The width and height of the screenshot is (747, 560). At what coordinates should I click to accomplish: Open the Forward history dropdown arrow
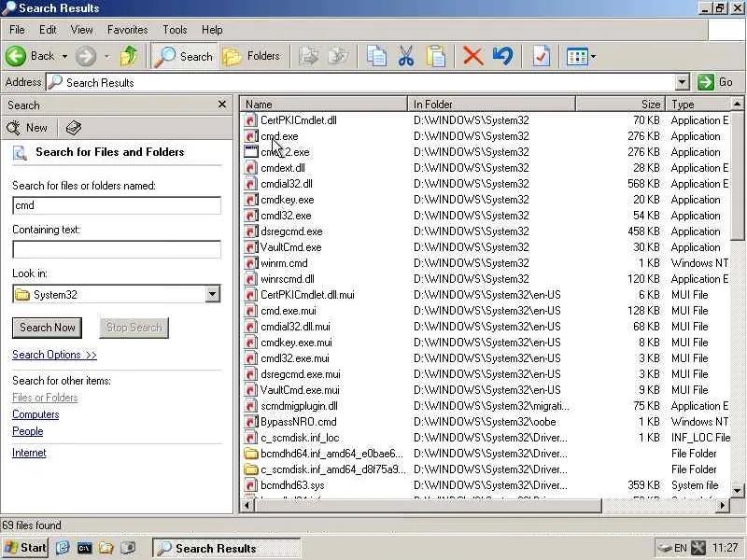click(107, 57)
